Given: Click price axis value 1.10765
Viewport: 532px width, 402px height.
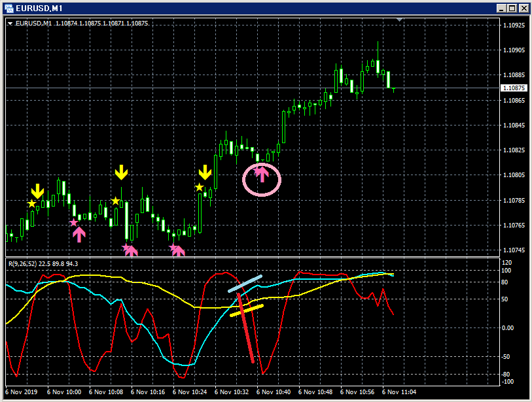Looking at the screenshot, I should (x=514, y=225).
